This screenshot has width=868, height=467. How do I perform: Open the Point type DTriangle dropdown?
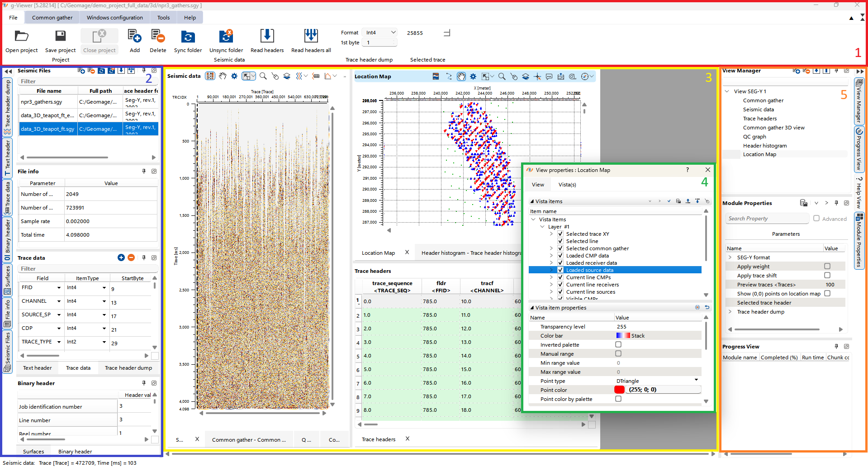[x=696, y=381]
